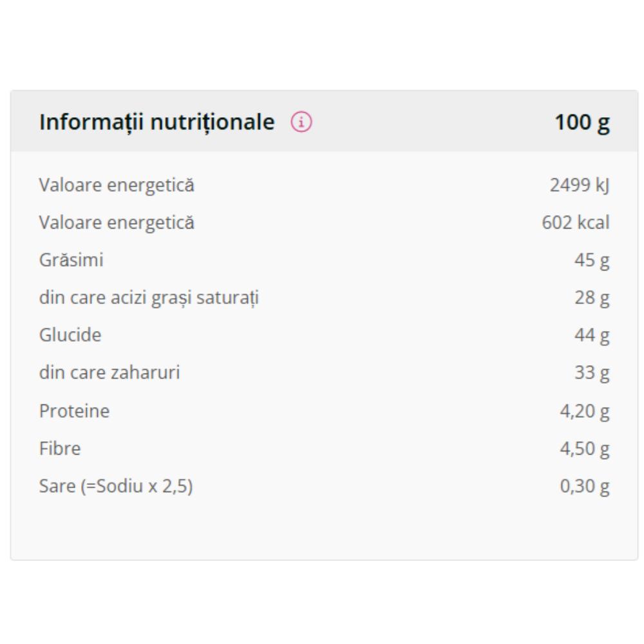Screen dimensions: 644x644
Task: Click the Grăsimi row label
Action: (x=71, y=260)
